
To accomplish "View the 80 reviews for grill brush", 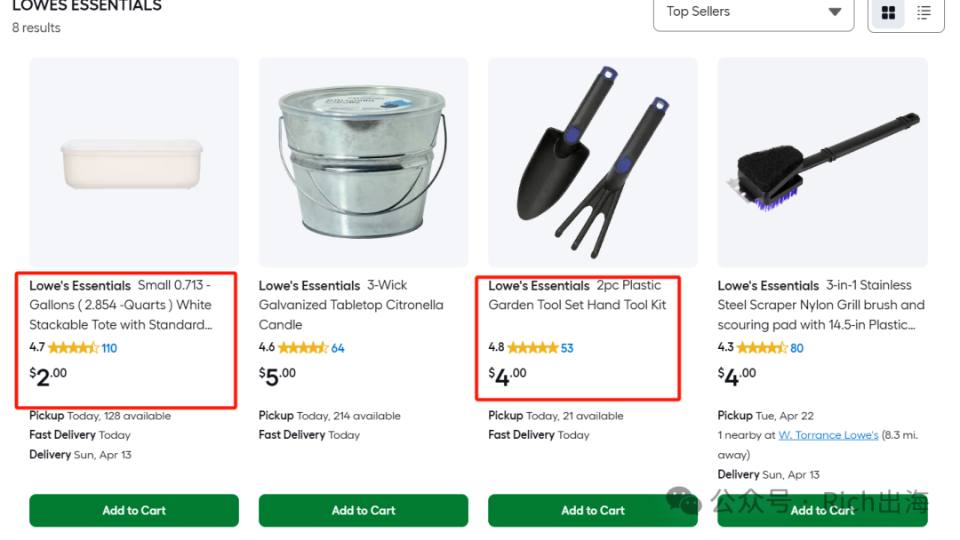I will click(797, 348).
